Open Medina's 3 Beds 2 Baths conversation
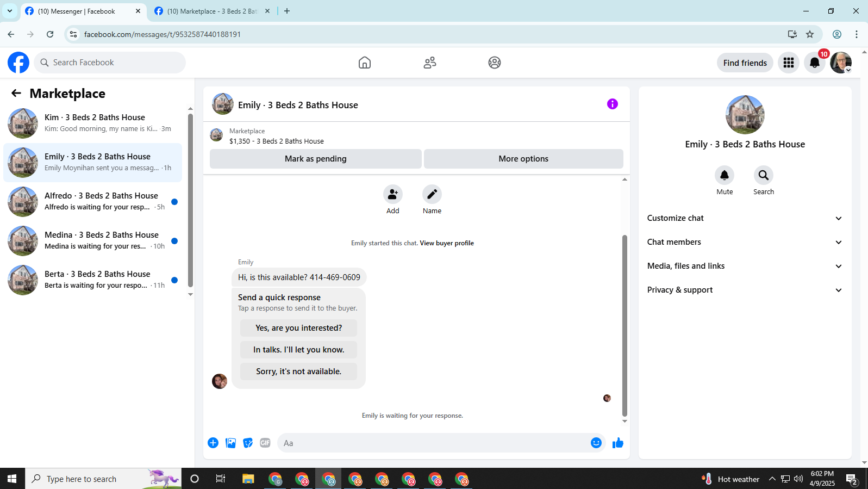The height and width of the screenshot is (489, 868). [93, 241]
